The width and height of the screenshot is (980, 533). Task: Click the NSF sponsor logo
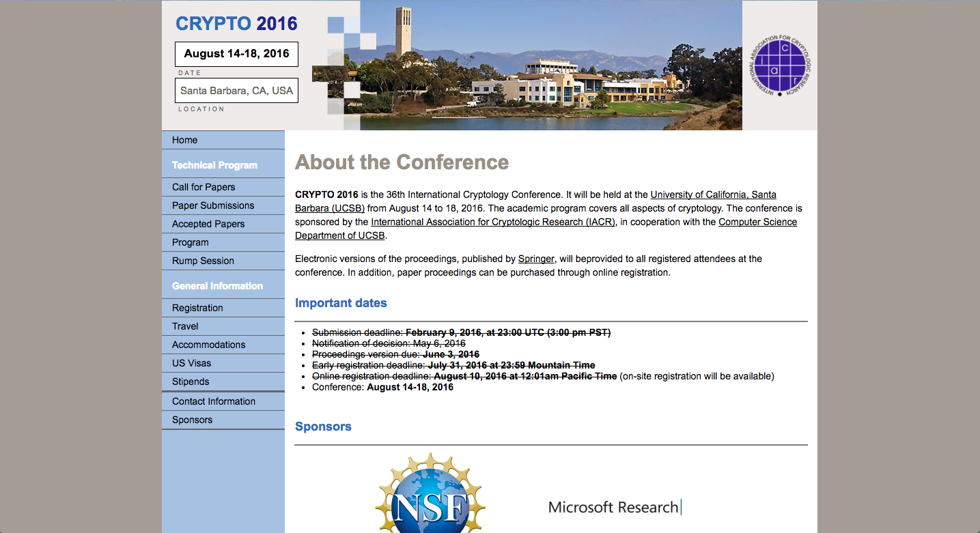point(430,493)
